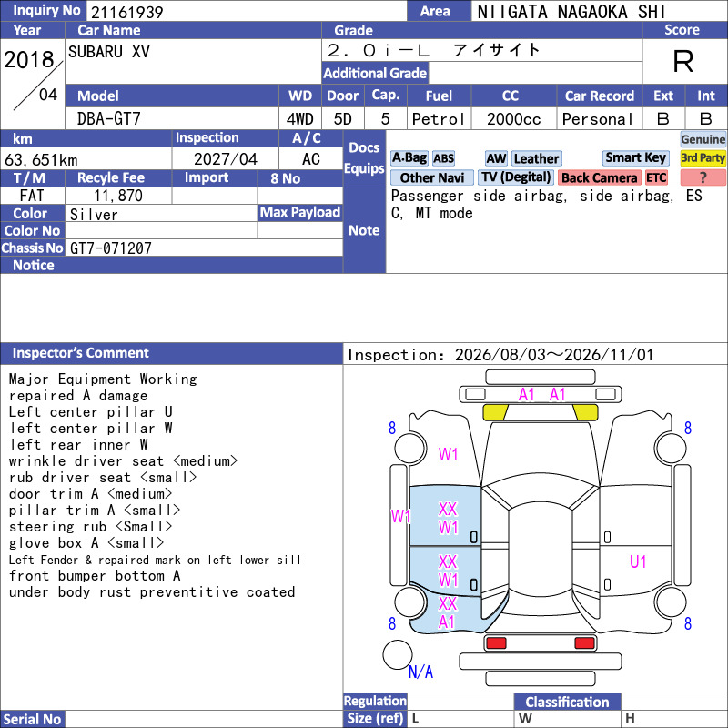Toggle the Genuine badge
The image size is (728, 728).
[703, 139]
